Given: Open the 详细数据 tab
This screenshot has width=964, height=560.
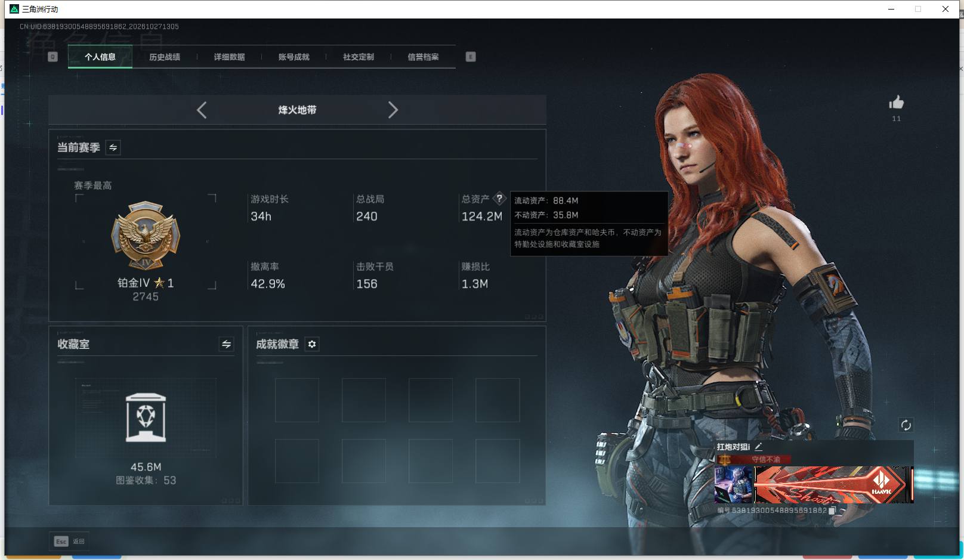Looking at the screenshot, I should tap(229, 57).
